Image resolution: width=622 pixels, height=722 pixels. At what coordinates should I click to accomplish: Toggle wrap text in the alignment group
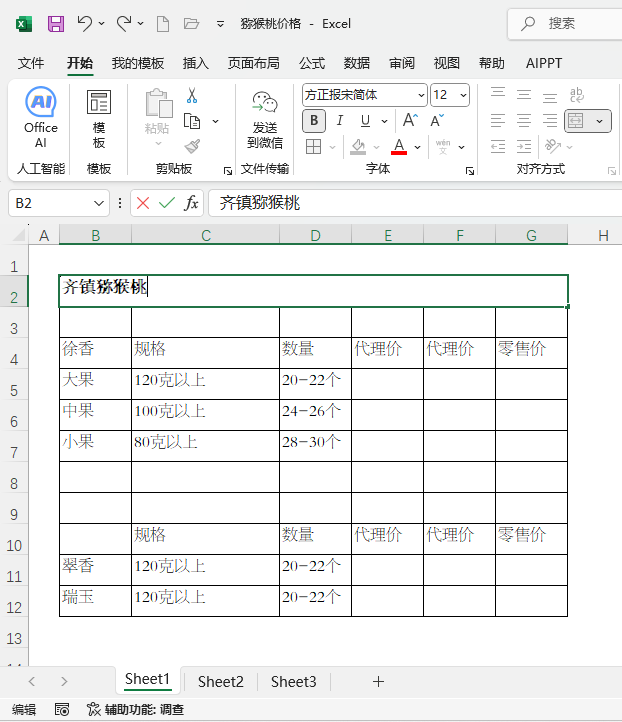576,94
